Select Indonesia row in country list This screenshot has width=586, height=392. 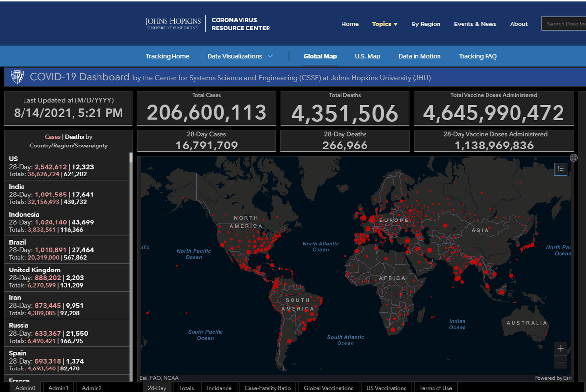pyautogui.click(x=67, y=222)
